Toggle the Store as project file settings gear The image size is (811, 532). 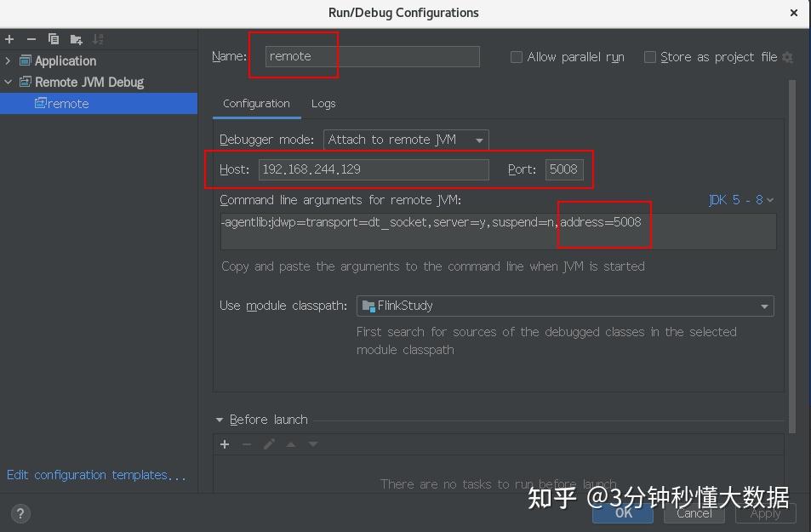pos(787,56)
